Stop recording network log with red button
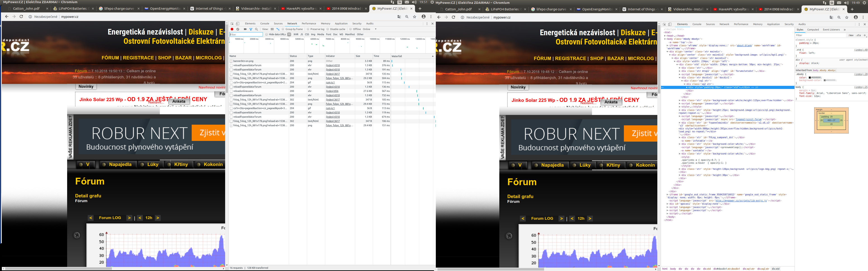The width and height of the screenshot is (868, 271). (x=232, y=29)
